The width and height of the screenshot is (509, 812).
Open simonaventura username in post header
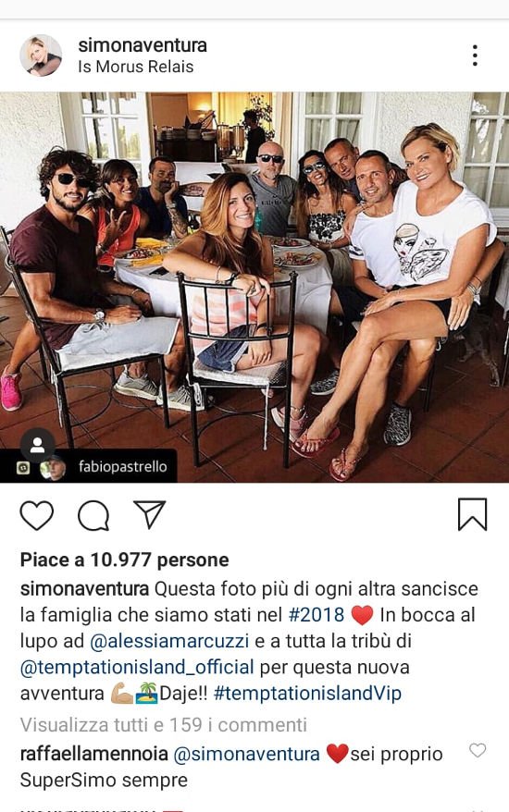[x=143, y=45]
